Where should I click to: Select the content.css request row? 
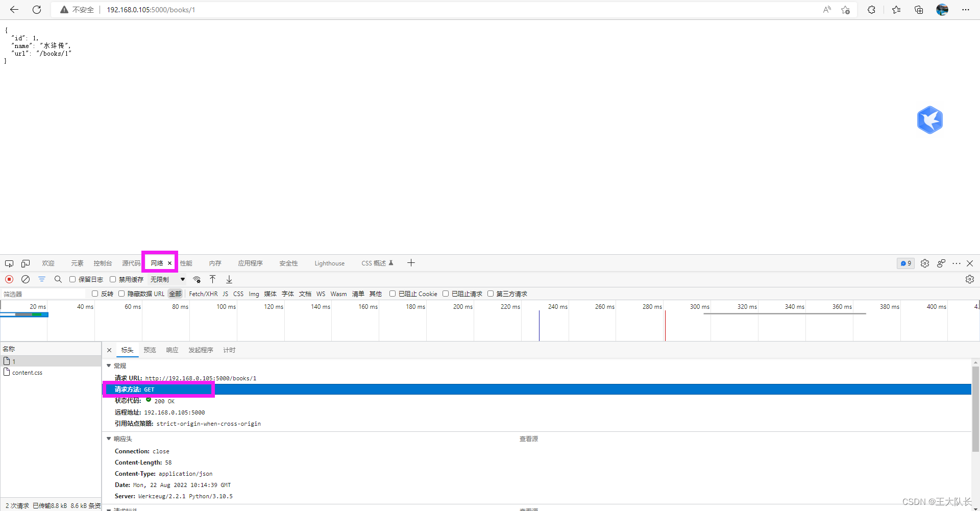[51, 373]
